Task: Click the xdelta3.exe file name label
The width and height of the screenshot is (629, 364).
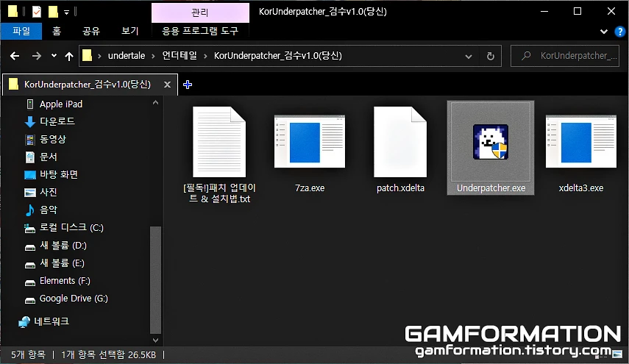Action: tap(581, 188)
